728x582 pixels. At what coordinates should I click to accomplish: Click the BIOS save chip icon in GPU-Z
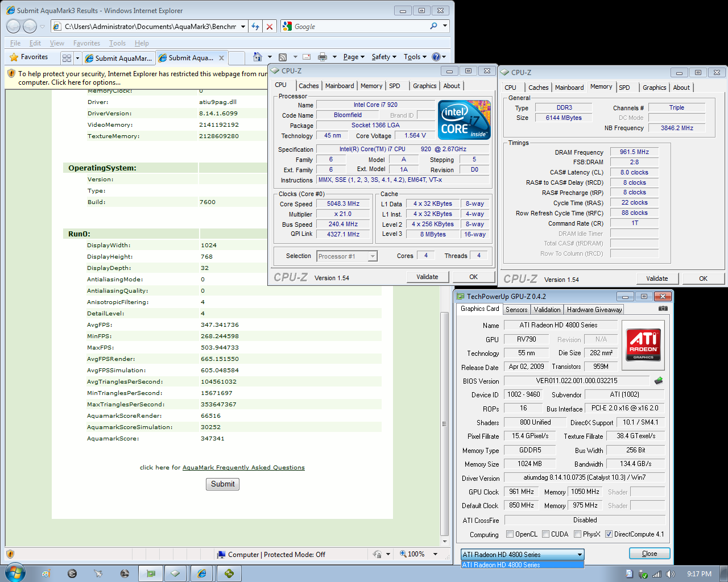click(x=659, y=381)
